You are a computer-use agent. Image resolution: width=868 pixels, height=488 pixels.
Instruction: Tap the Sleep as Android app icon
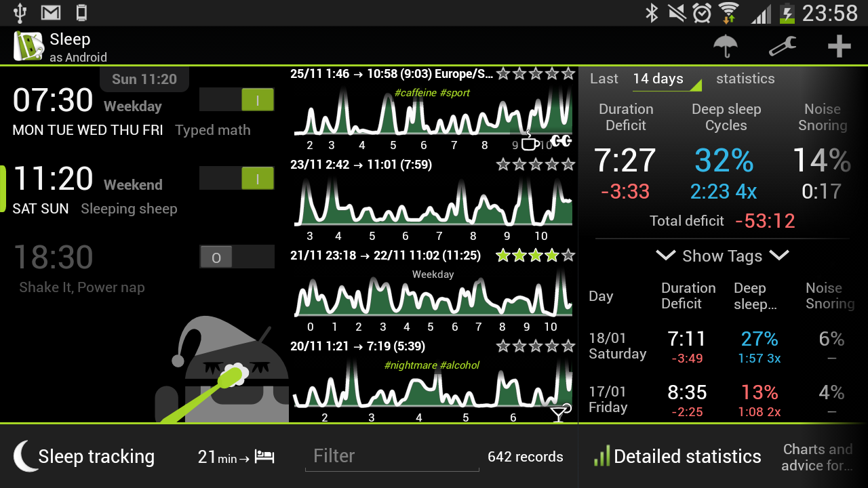(28, 46)
